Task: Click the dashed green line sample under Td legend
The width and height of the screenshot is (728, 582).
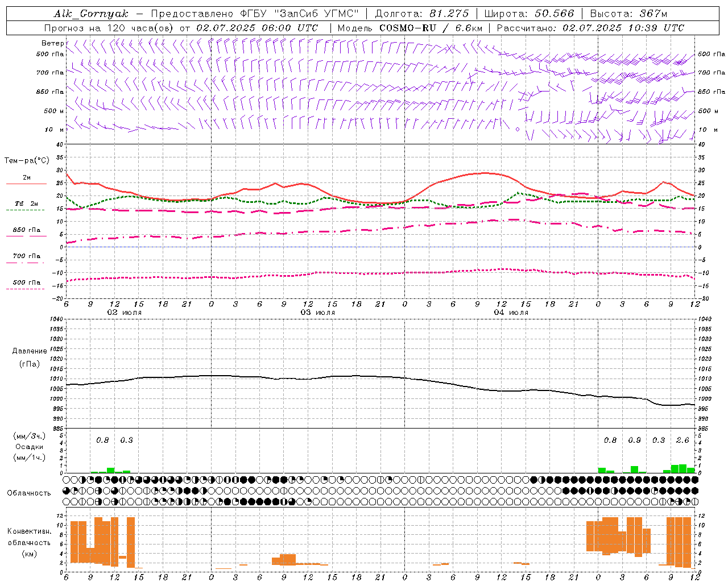Action: [x=25, y=210]
